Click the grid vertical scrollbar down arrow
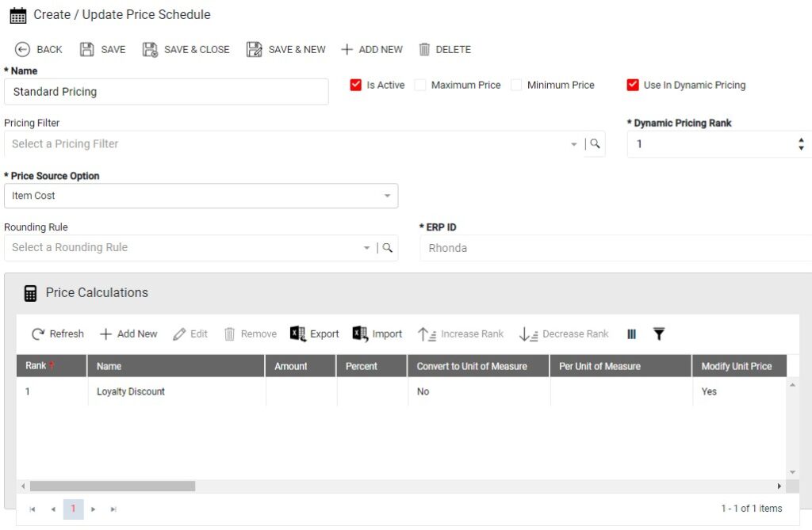The height and width of the screenshot is (530, 812). pos(792,472)
